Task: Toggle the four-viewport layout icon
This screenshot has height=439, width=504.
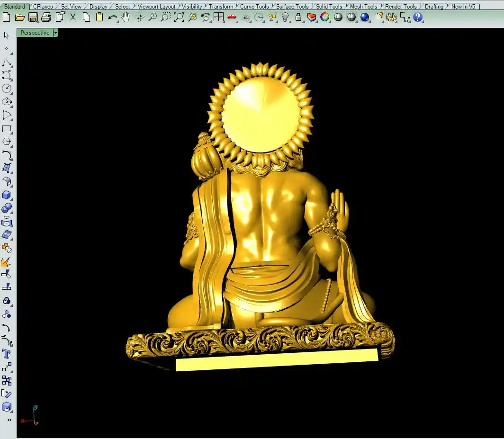Action: pyautogui.click(x=218, y=18)
